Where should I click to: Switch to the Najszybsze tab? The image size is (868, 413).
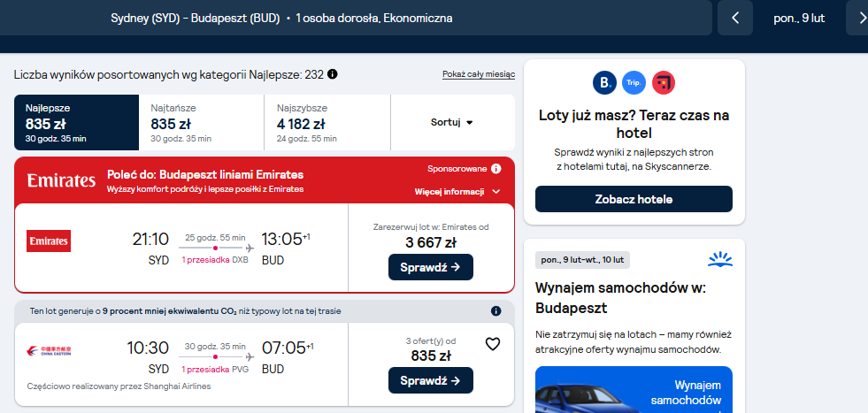327,122
